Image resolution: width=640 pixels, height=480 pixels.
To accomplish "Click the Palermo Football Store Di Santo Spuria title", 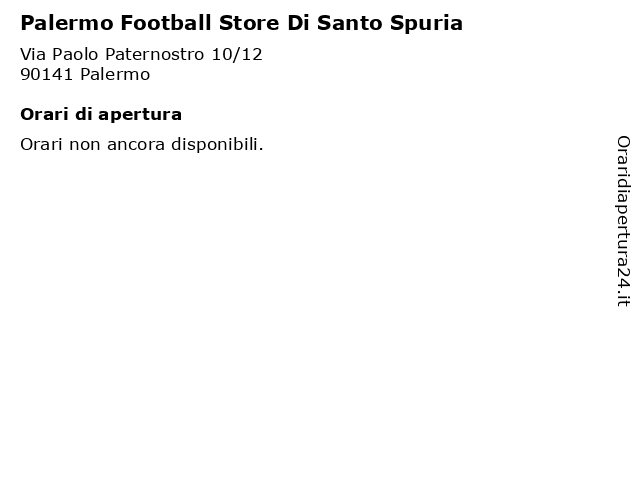I will point(242,23).
